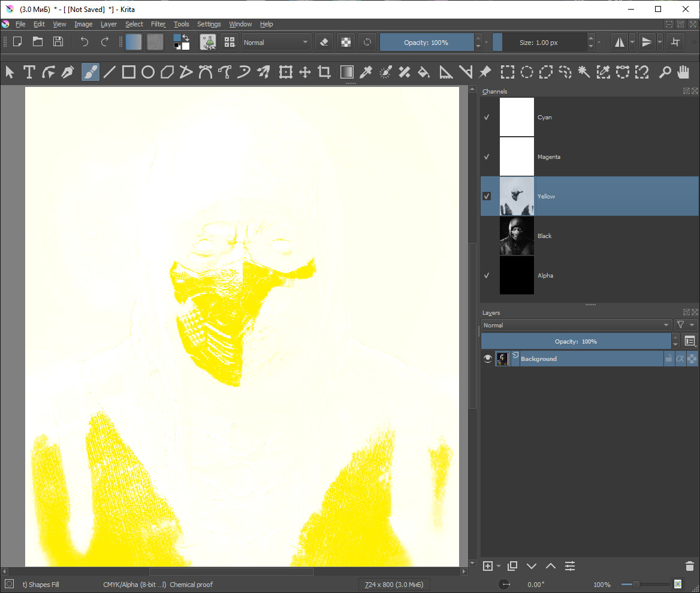
Task: Hide the Background layer visibility
Action: (x=488, y=359)
